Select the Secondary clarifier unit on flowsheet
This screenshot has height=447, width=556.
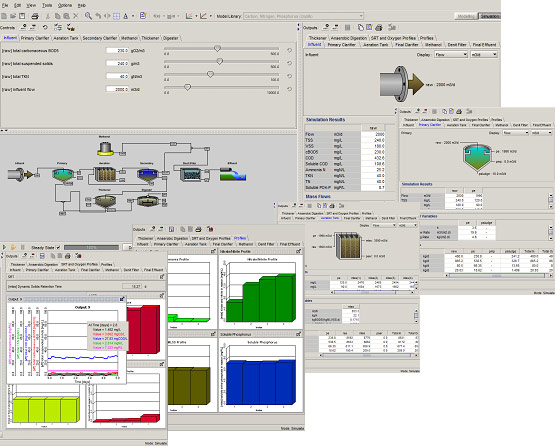148,175
